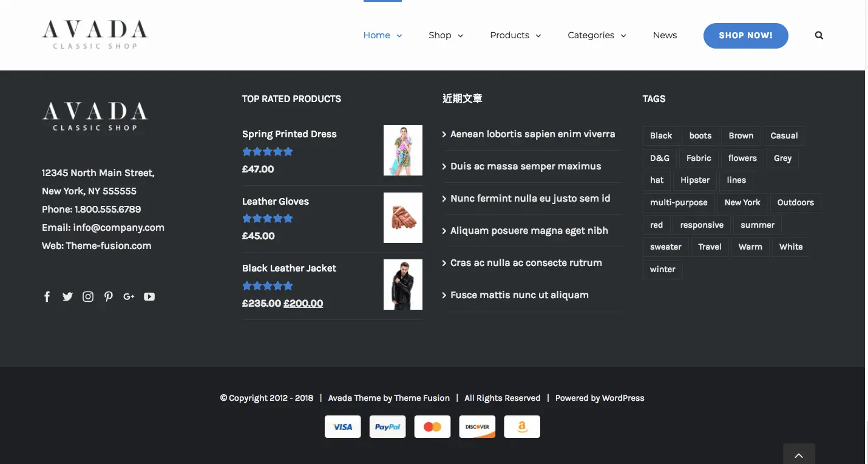Open post 'Duis ac massa semper maximus'
868x464 pixels.
[x=526, y=166]
